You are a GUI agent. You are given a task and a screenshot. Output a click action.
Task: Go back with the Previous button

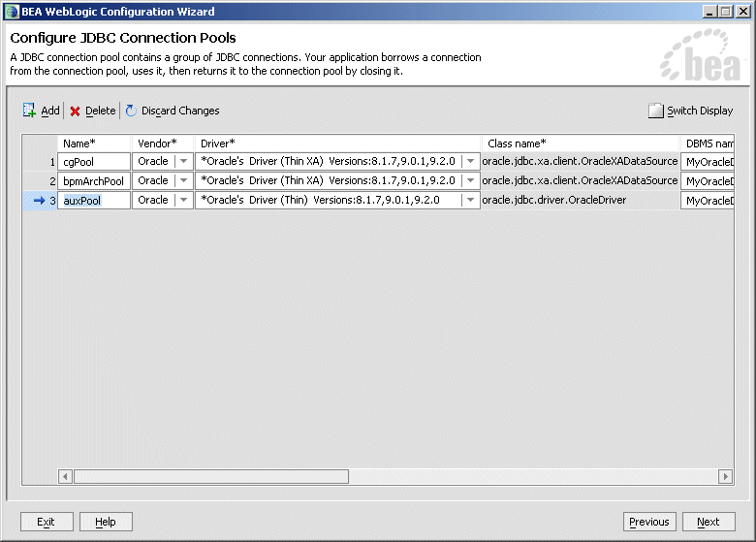click(x=649, y=522)
